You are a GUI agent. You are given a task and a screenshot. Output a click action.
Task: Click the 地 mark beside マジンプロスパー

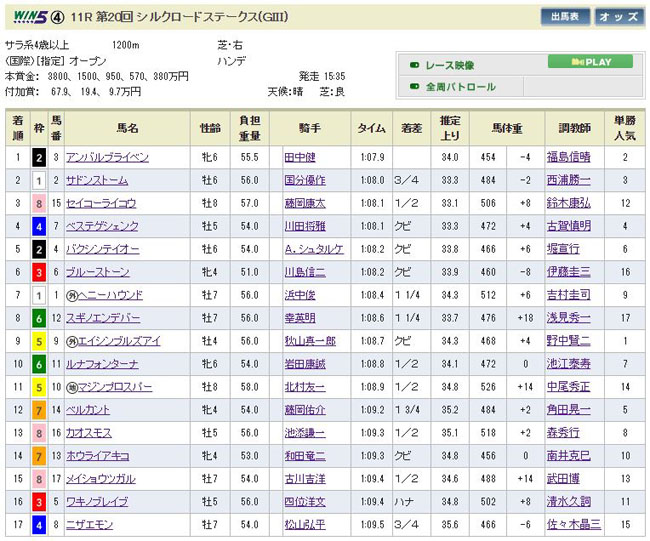pos(72,387)
